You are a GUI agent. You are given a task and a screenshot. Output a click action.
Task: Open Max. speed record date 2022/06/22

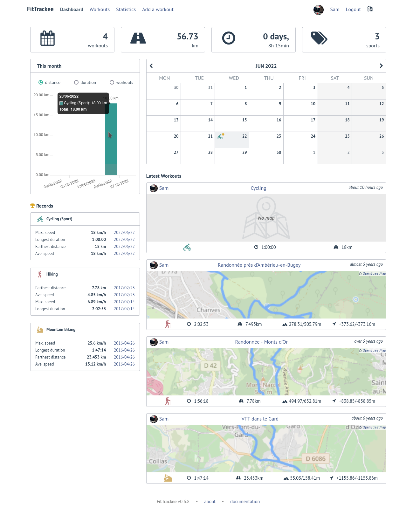coord(124,233)
